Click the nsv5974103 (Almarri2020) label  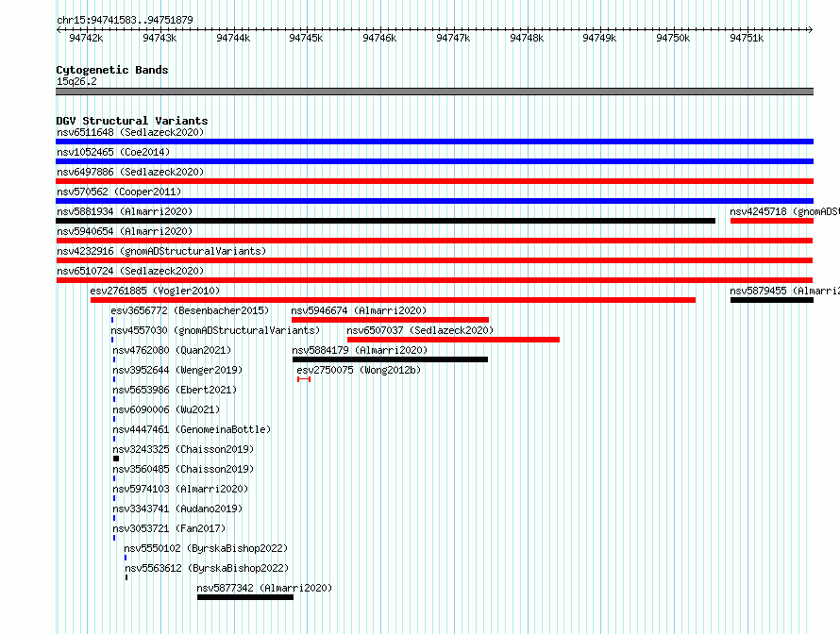180,489
